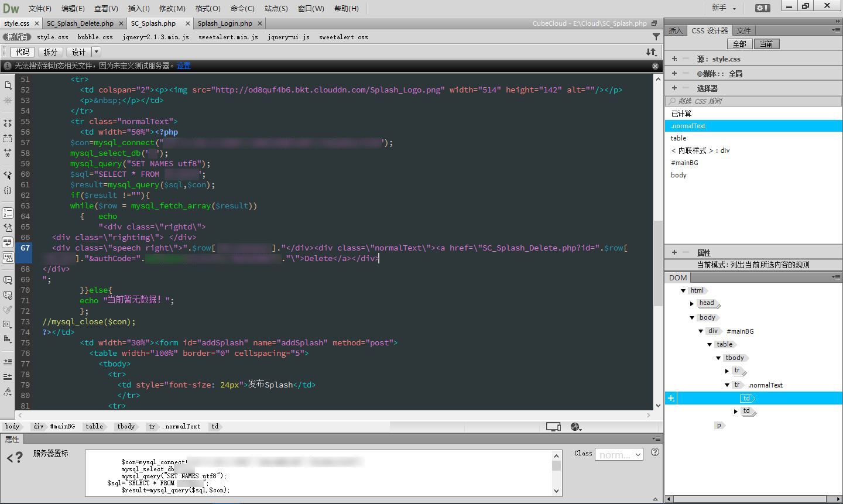Click the Collapse Full Tag icon
This screenshot has height=504, width=843.
(8, 124)
